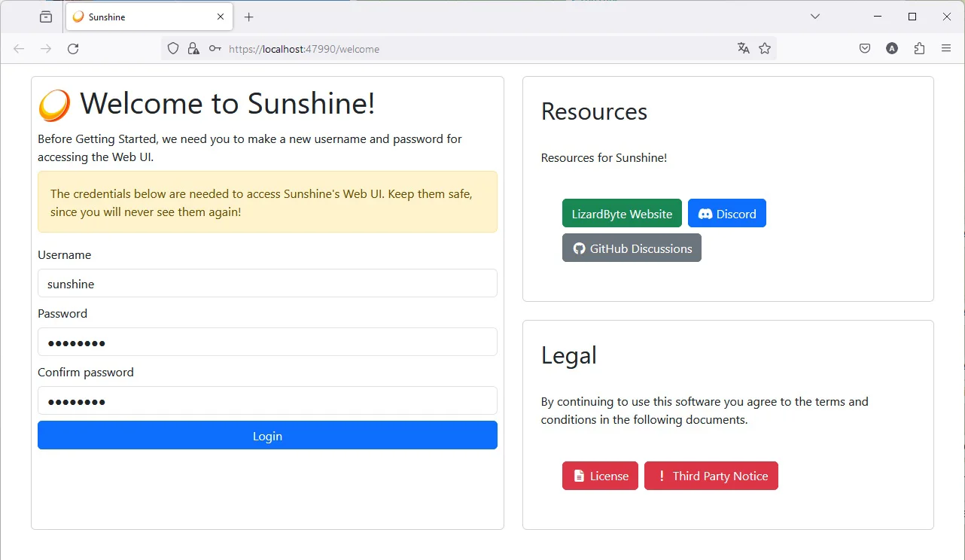Reload the page with the refresh icon
This screenshot has width=965, height=560.
point(73,49)
